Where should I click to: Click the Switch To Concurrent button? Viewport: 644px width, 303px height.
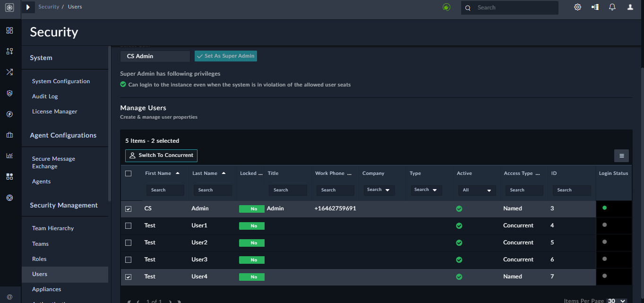[x=161, y=155]
